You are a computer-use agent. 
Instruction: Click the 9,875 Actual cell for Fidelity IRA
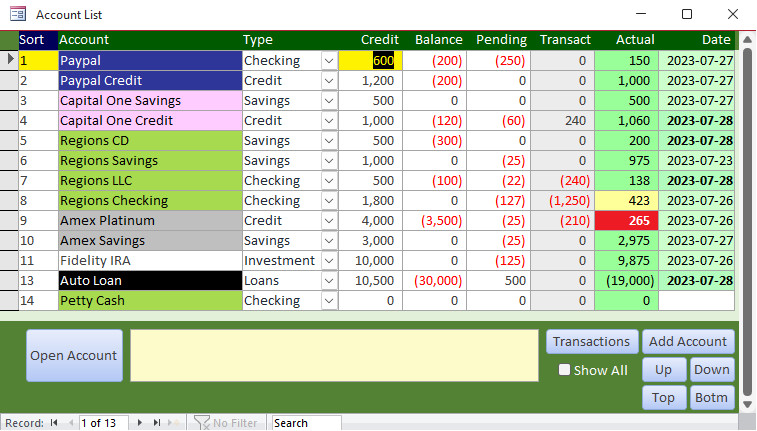[x=626, y=261]
